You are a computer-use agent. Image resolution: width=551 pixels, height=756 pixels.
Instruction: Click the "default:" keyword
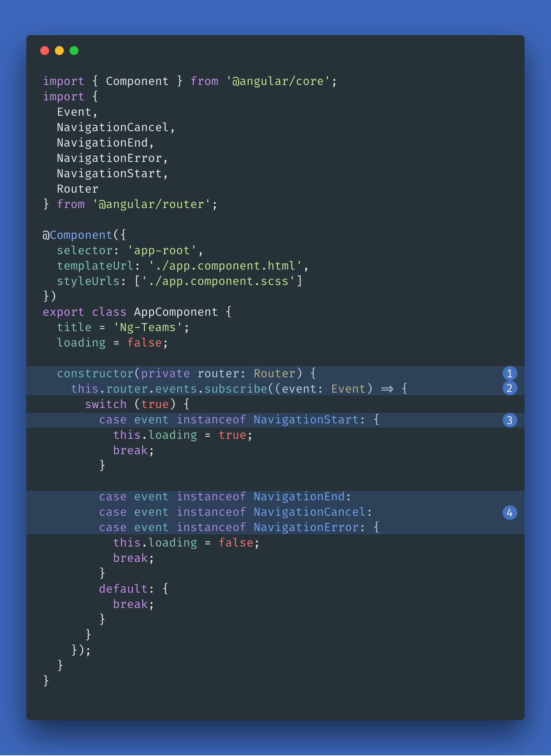[x=126, y=589]
